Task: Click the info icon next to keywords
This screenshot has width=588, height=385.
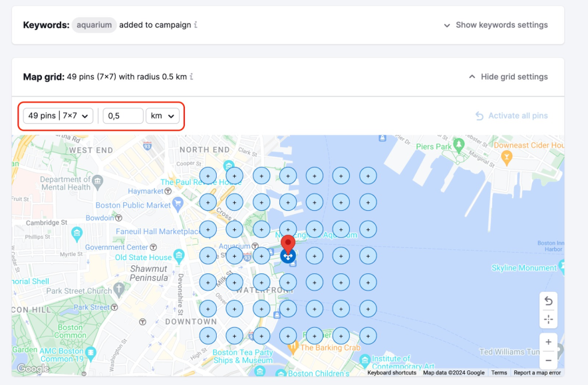Action: (x=196, y=25)
